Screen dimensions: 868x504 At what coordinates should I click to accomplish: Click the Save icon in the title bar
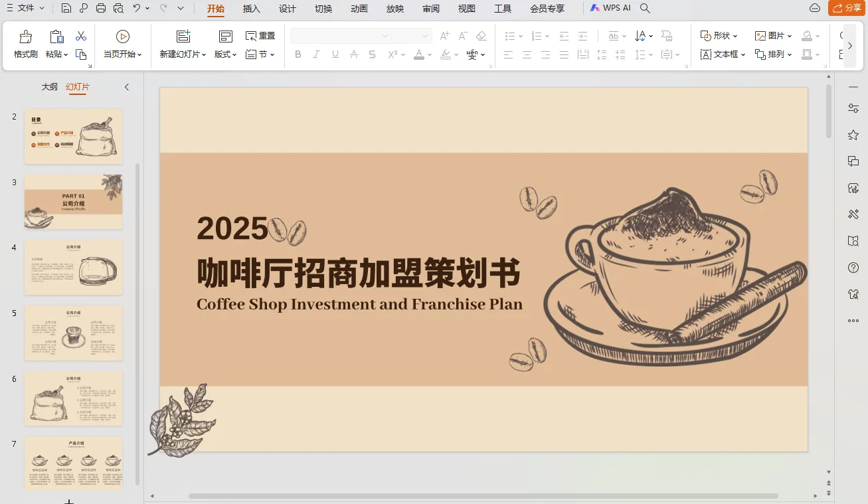coord(66,8)
